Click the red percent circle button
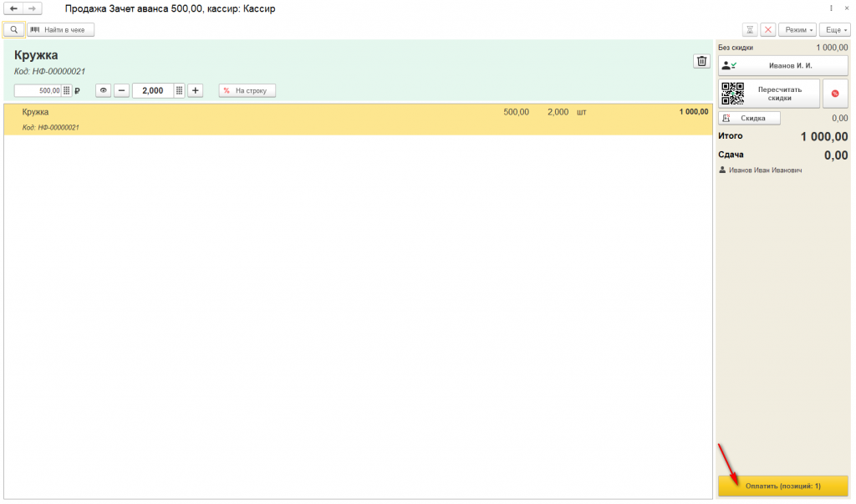 (835, 94)
